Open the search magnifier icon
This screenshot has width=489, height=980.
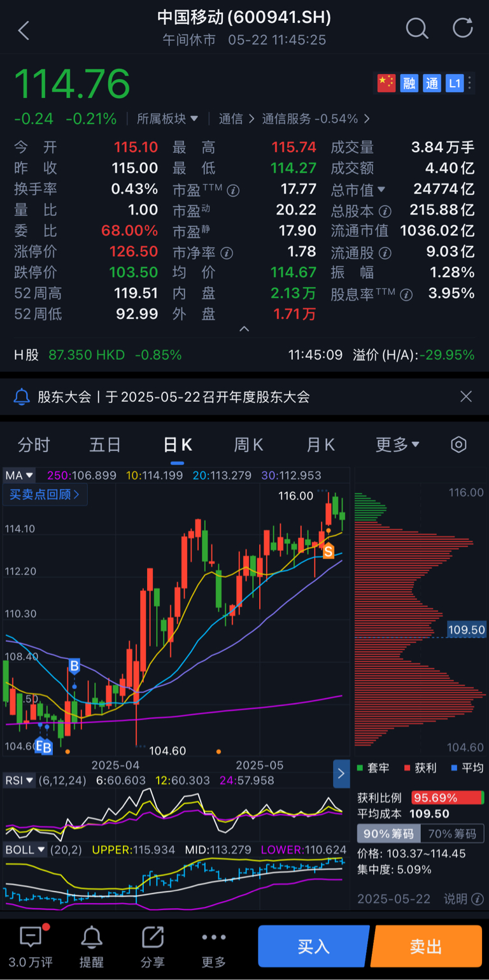(417, 29)
